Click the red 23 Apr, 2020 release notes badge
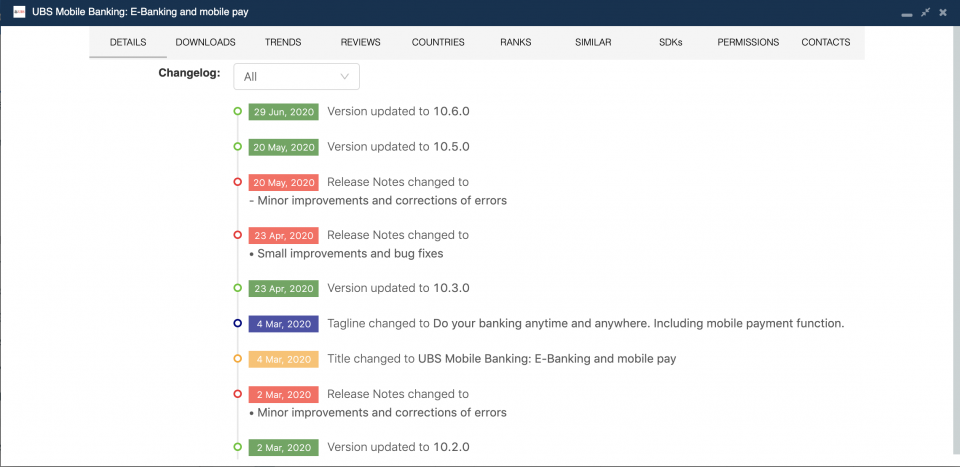 coord(283,235)
